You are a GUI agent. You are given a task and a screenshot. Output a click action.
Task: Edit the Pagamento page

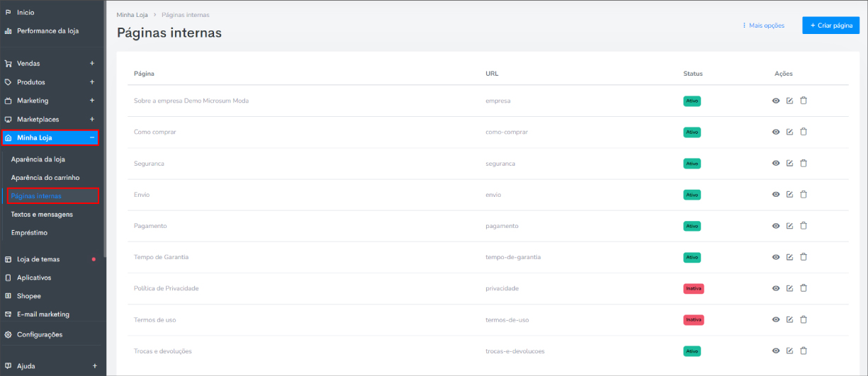(789, 226)
